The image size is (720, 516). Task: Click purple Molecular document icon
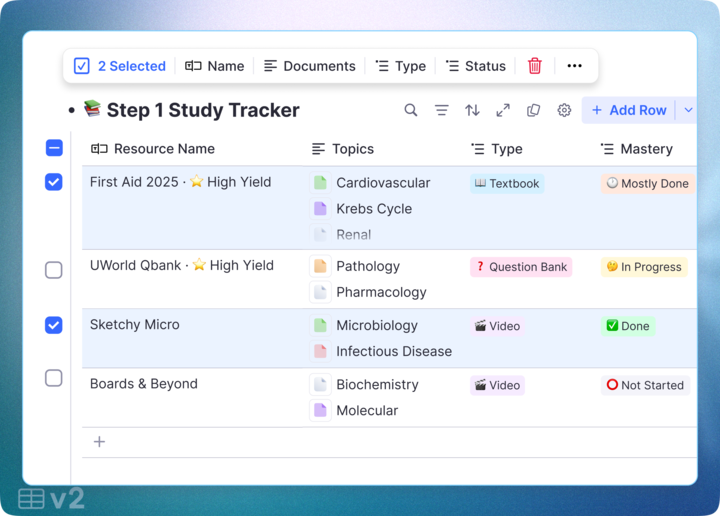(x=320, y=410)
